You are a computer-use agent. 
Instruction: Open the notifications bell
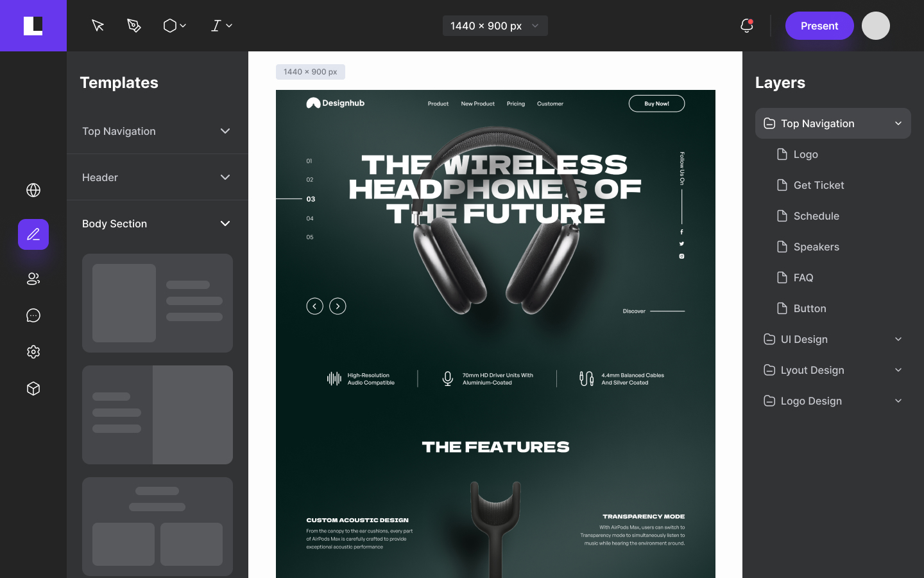[x=746, y=26]
